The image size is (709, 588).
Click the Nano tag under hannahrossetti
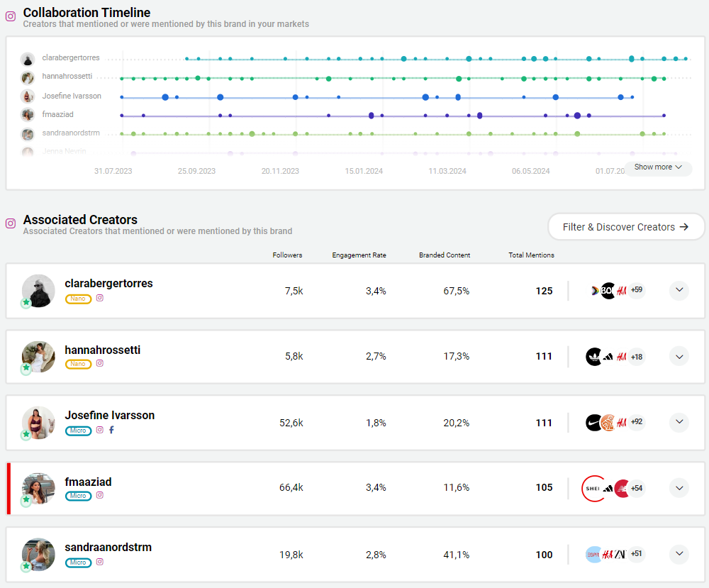pos(78,364)
